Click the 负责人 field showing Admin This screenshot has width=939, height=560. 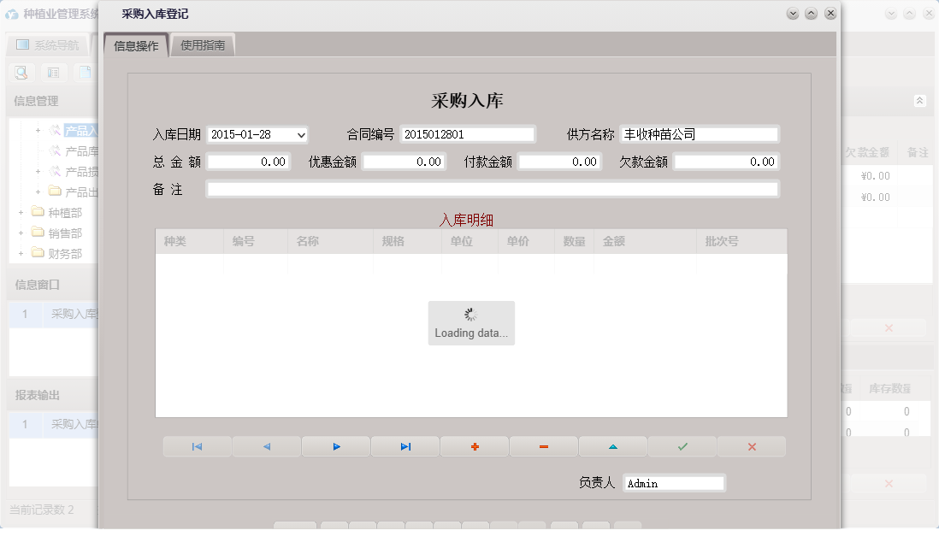[x=674, y=482]
